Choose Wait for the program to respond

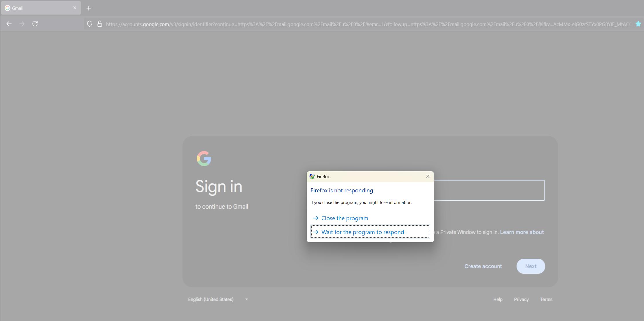(x=363, y=232)
